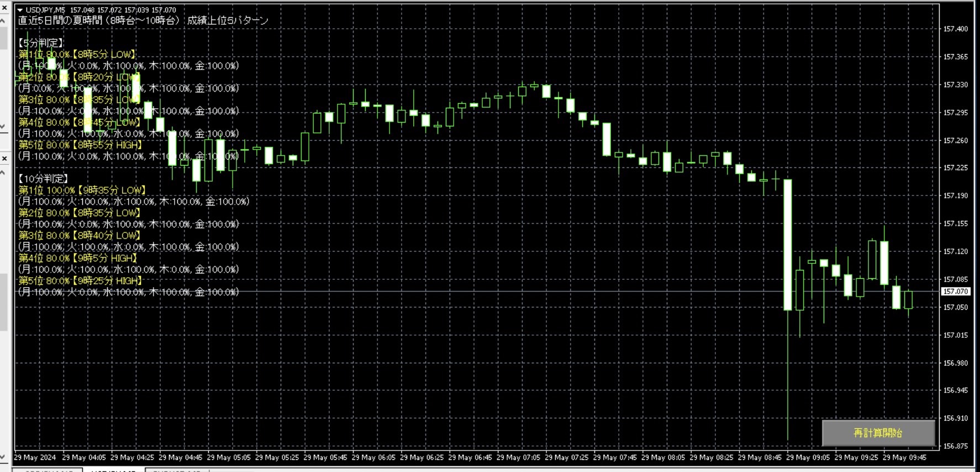
Task: Click the chart title line 直近5日間の夏時間
Action: coord(143,21)
